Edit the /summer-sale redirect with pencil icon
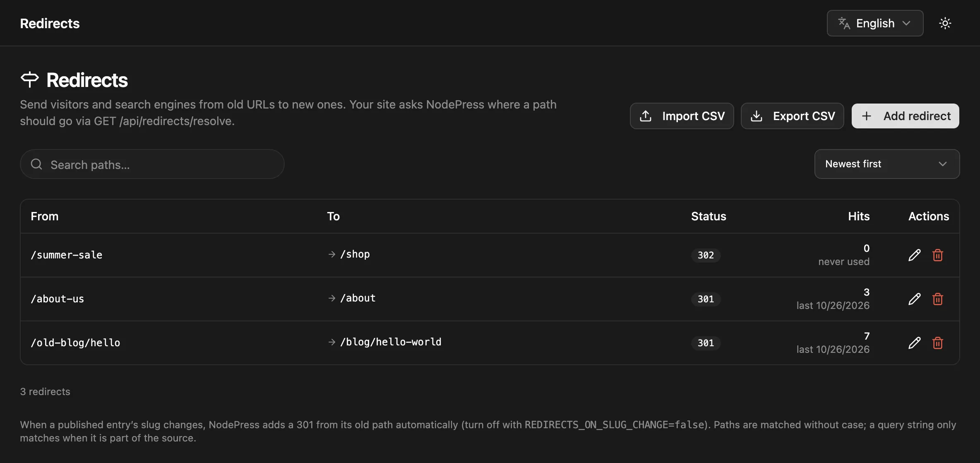 point(914,255)
